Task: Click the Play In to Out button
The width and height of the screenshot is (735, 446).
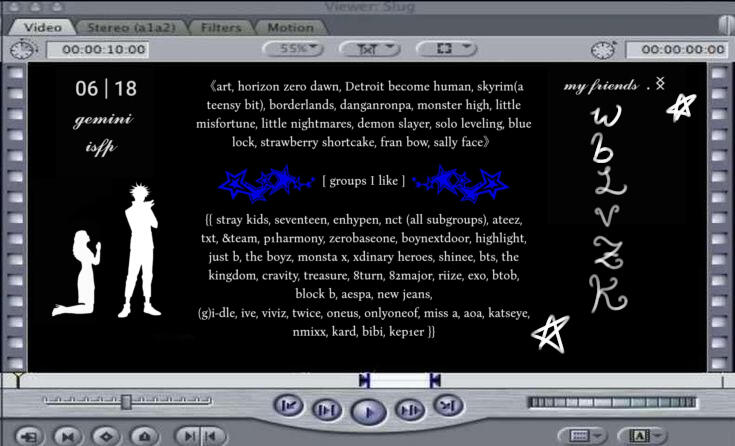Action: pos(326,409)
